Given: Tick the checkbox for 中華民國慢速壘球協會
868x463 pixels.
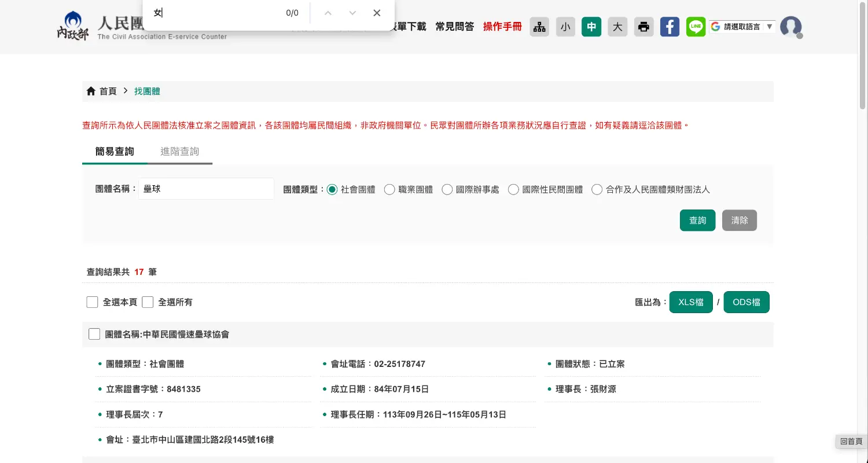Looking at the screenshot, I should coord(94,335).
